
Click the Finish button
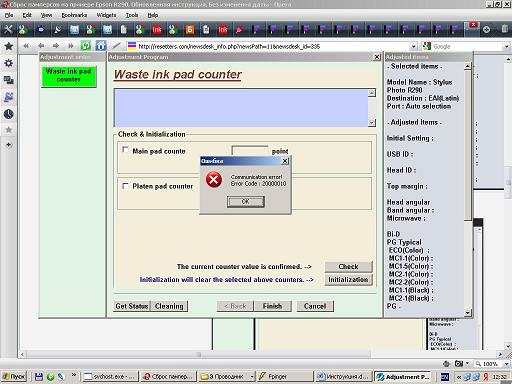272,306
